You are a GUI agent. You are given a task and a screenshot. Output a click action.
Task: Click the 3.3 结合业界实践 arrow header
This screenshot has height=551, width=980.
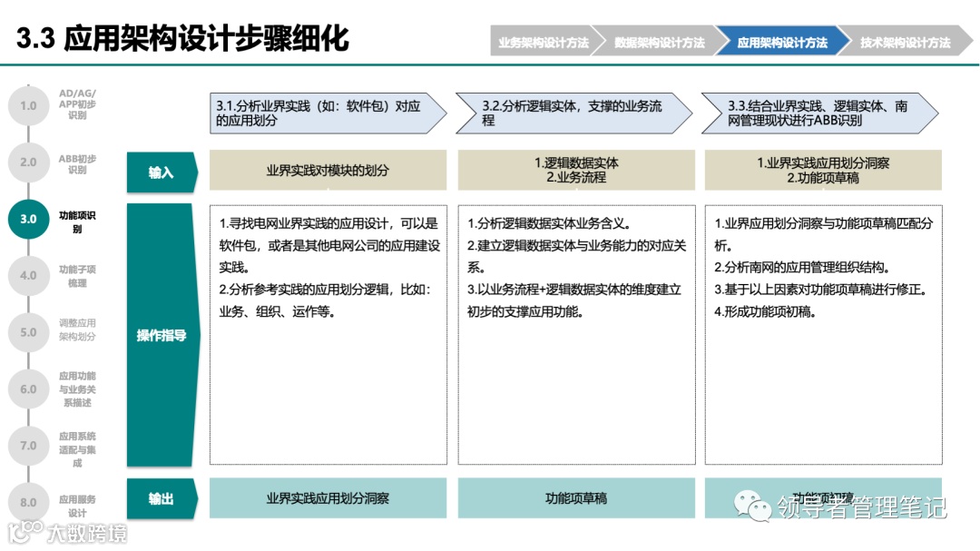pyautogui.click(x=820, y=113)
